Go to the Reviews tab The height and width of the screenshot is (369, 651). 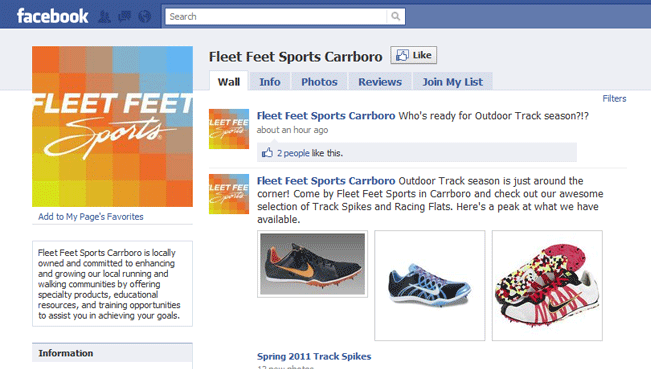tap(380, 82)
